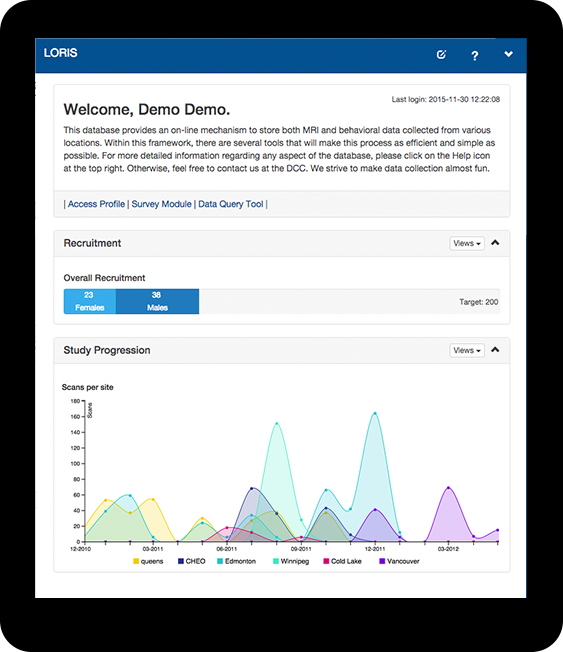This screenshot has width=563, height=652.
Task: Open the Help question mark icon
Action: [x=474, y=55]
